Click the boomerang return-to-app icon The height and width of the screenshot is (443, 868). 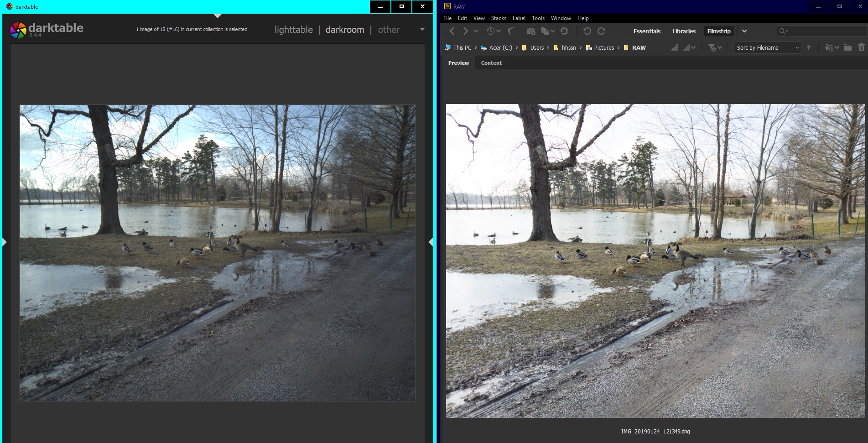pos(511,31)
